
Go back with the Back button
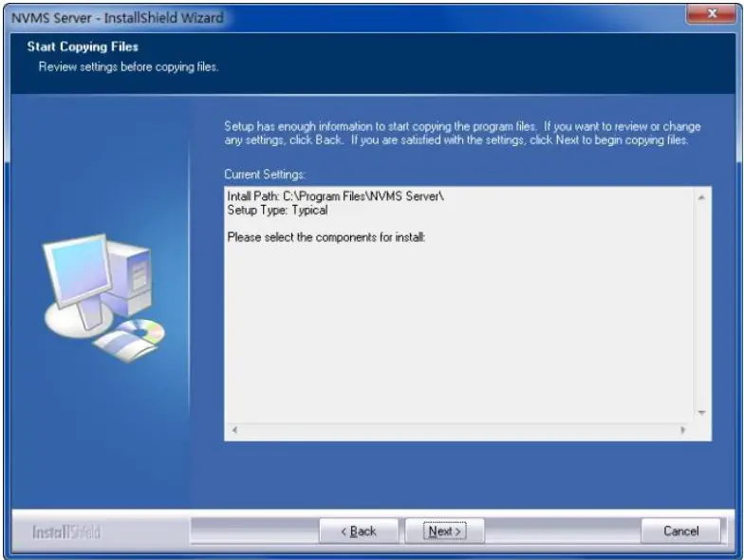(x=359, y=531)
